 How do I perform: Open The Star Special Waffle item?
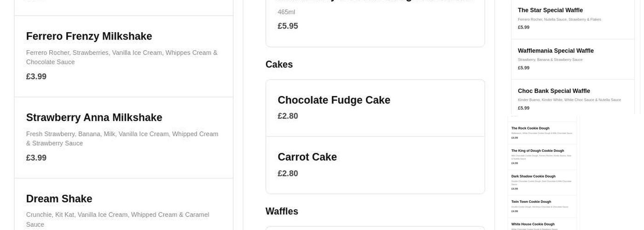pos(550,11)
